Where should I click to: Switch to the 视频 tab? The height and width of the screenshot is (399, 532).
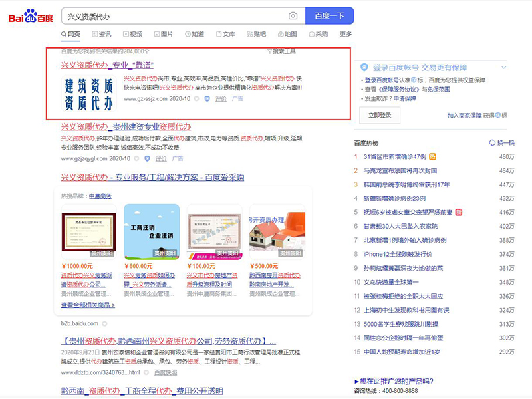[x=132, y=34]
